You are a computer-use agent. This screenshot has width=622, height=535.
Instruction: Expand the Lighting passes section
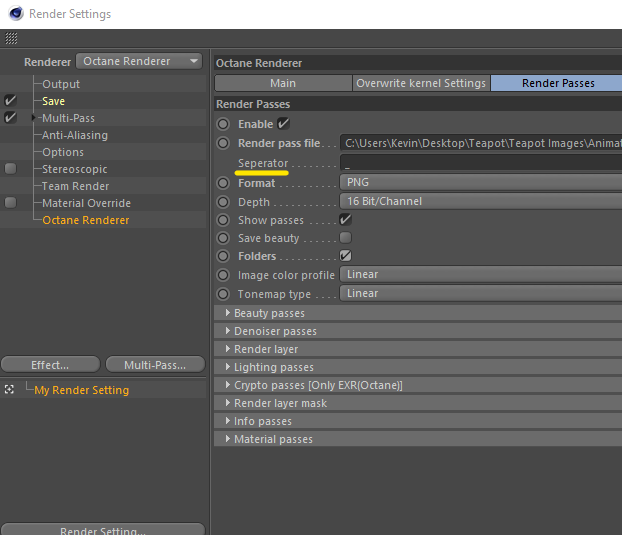coord(228,367)
